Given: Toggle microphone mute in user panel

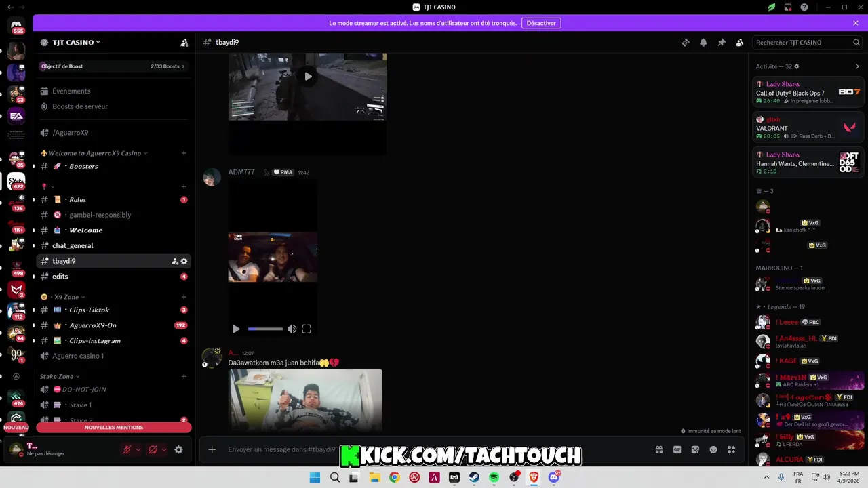Looking at the screenshot, I should tap(127, 449).
